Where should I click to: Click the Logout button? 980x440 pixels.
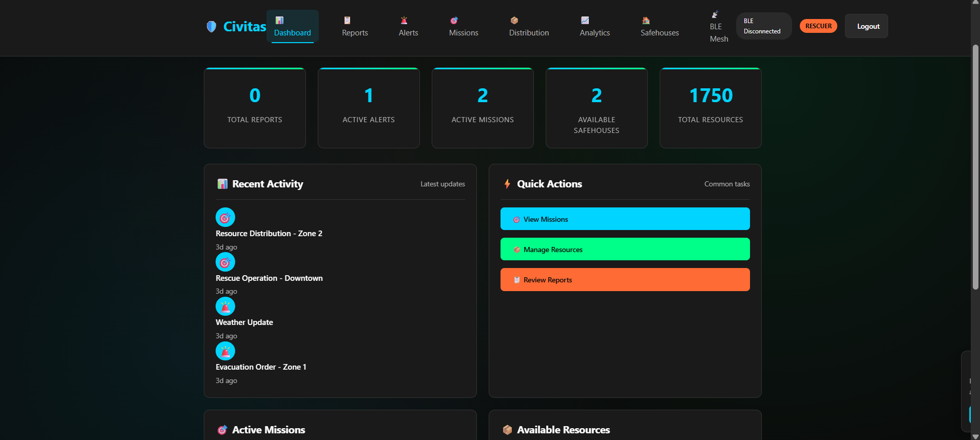click(867, 26)
